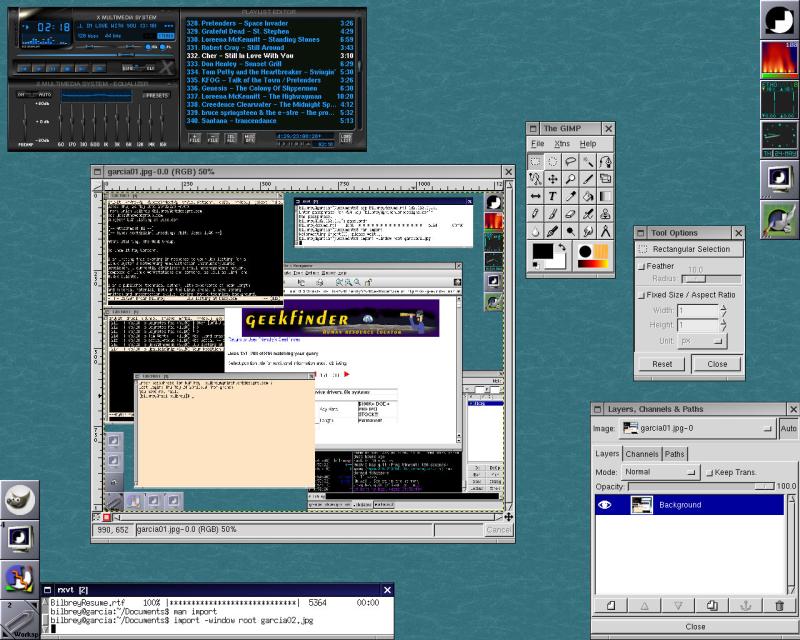Delete layer using the trash icon
800x640 pixels.
click(779, 605)
